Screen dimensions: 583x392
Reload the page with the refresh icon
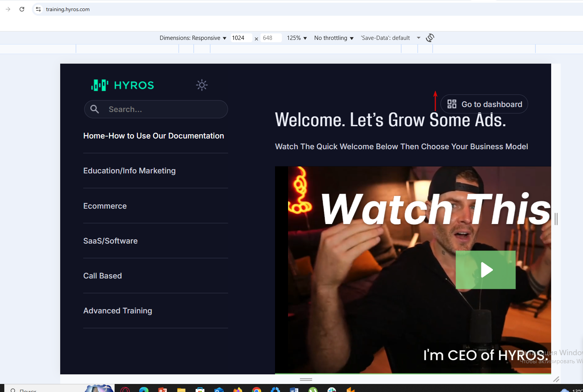pos(22,9)
